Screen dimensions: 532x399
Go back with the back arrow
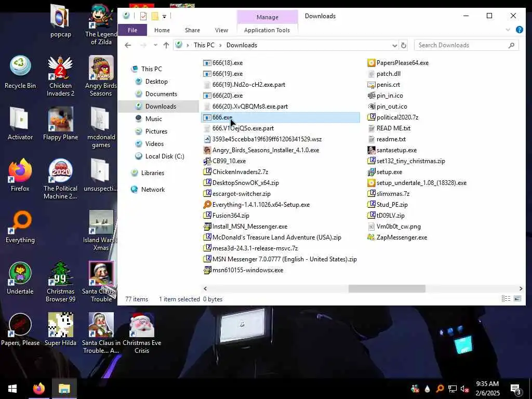click(x=128, y=45)
